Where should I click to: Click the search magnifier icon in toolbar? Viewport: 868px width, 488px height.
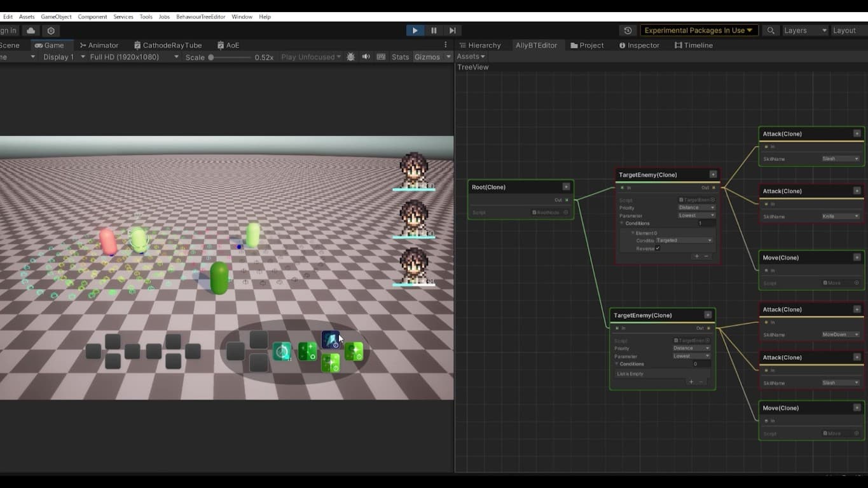771,30
